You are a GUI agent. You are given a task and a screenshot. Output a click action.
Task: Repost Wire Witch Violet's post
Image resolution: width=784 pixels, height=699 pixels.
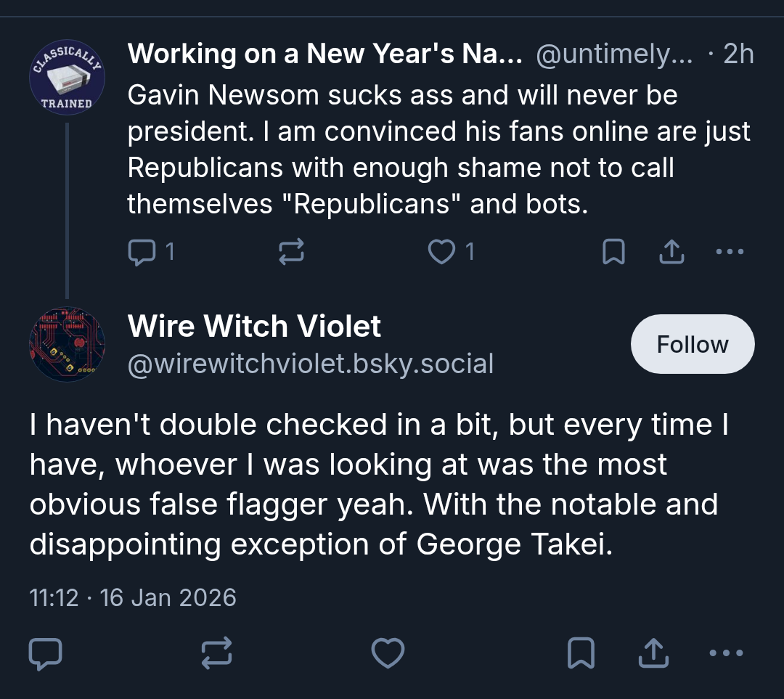click(216, 653)
